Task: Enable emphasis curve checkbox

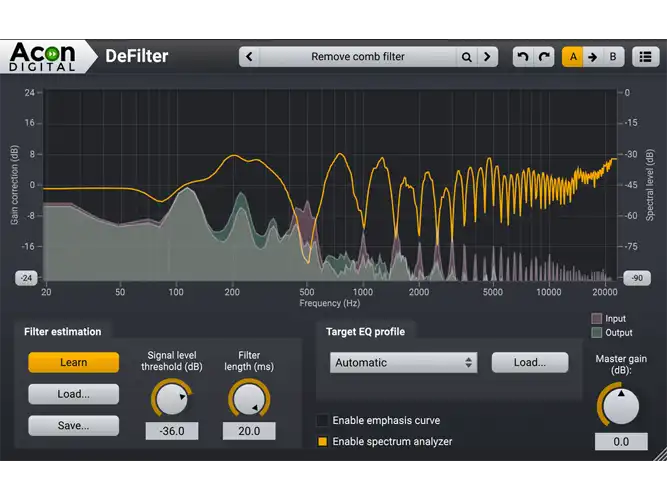Action: pos(322,420)
